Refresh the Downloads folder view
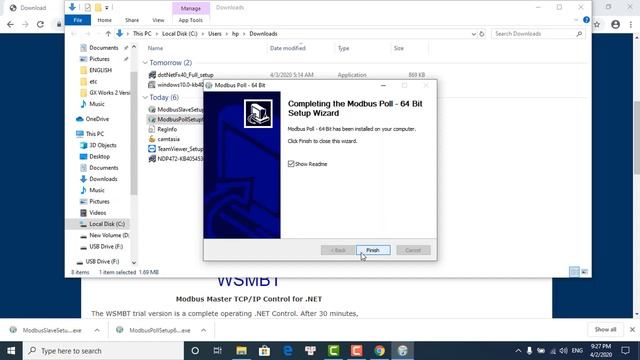The width and height of the screenshot is (640, 360). (482, 34)
